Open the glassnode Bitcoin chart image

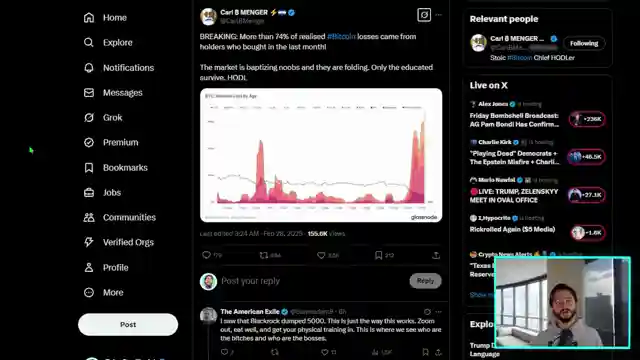(x=321, y=156)
